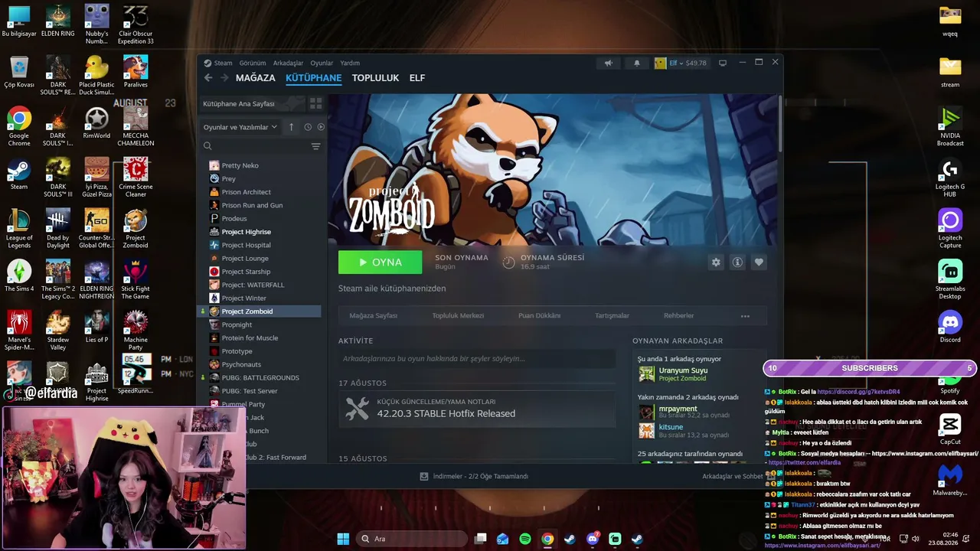The image size is (980, 551).
Task: Select PUBG: BATTLEGROUNDS in library list
Action: (x=260, y=378)
